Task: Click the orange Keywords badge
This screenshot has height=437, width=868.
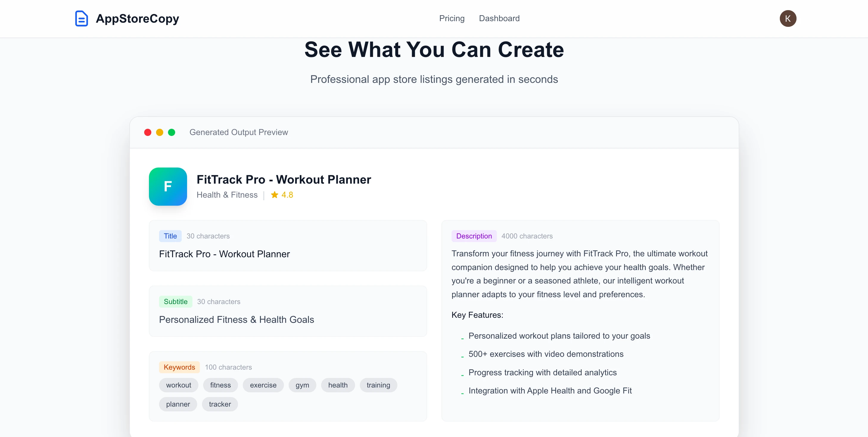Action: (x=179, y=367)
